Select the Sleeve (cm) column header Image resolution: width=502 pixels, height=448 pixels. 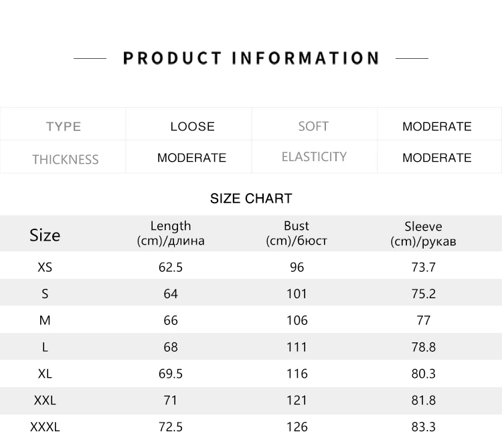(x=423, y=234)
